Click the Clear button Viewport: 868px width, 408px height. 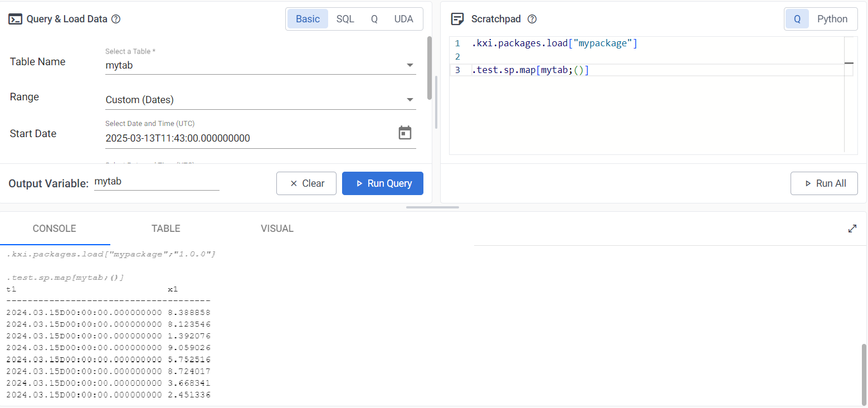pos(306,183)
